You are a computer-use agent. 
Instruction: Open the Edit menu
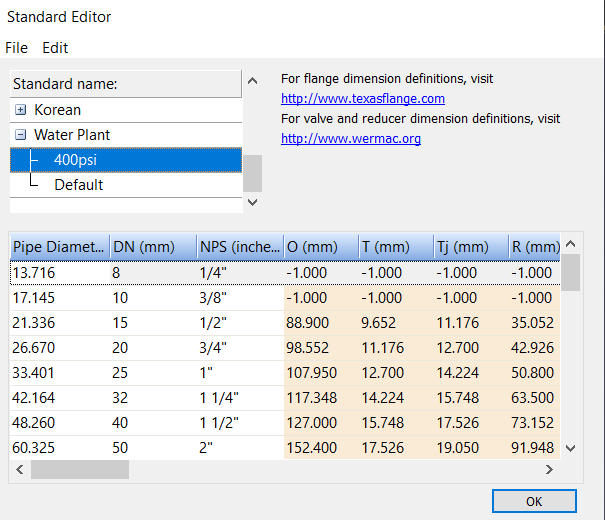tap(55, 48)
